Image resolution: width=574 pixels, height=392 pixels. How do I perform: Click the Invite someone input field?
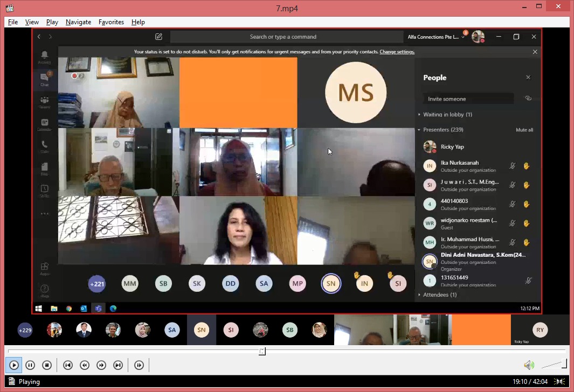(x=467, y=99)
